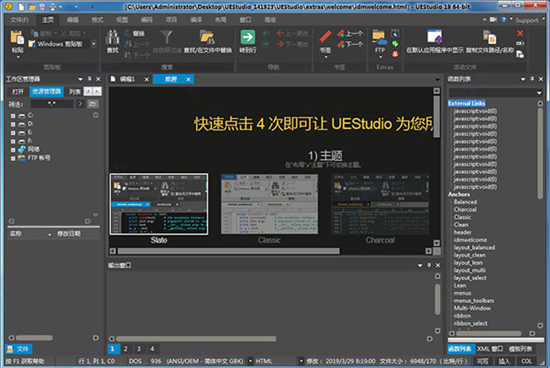Collapse the ribbon with the up chevron
The height and width of the screenshot is (368, 550).
pos(484,20)
